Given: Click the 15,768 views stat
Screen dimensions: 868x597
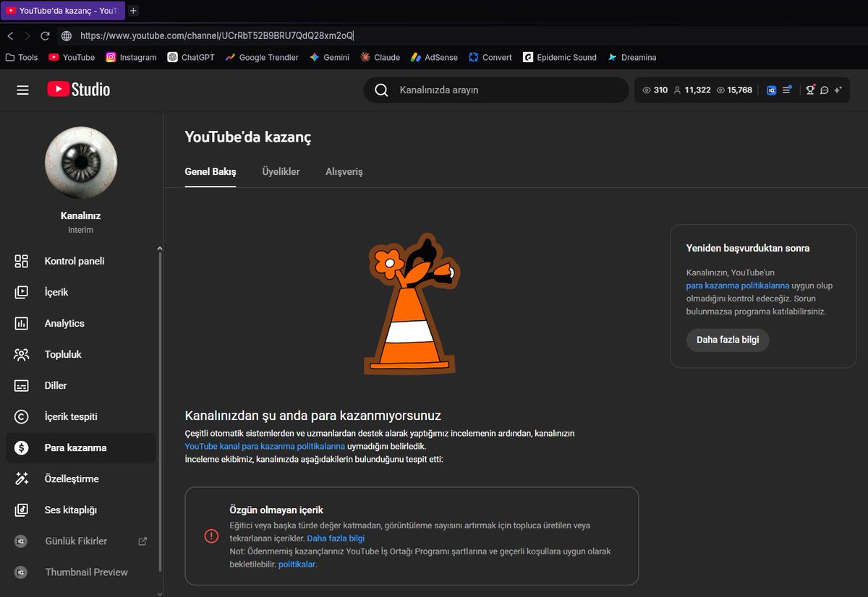Looking at the screenshot, I should coord(734,90).
